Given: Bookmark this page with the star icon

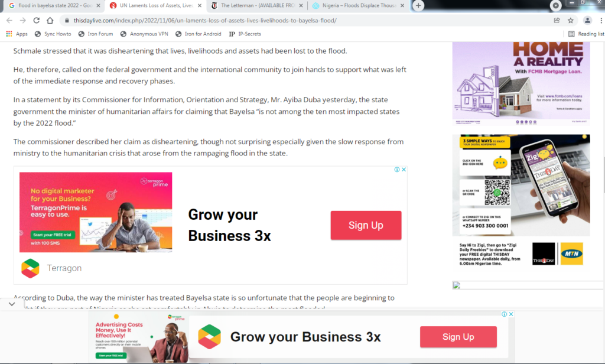Looking at the screenshot, I should (x=571, y=21).
